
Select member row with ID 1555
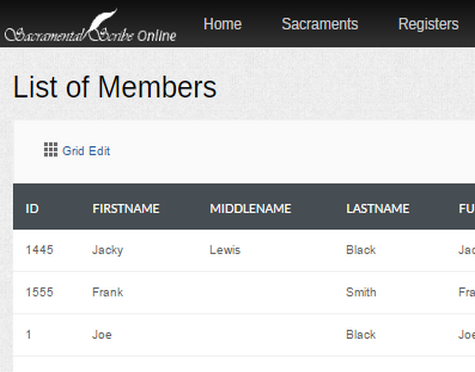click(x=244, y=293)
